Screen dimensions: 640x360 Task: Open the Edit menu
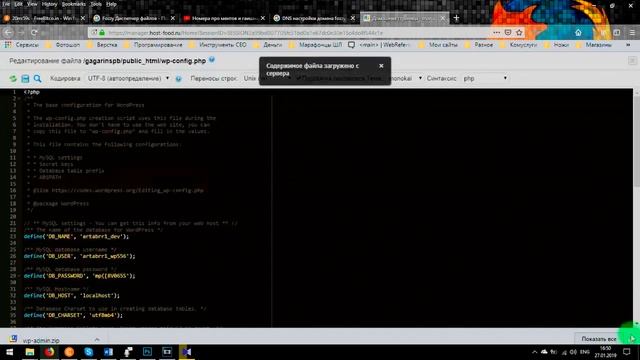[x=18, y=4]
